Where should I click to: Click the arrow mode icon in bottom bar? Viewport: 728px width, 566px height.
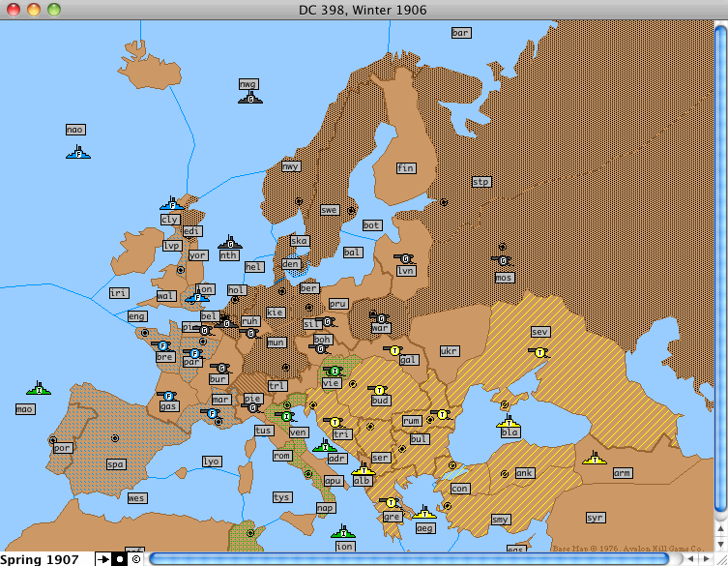point(103,559)
